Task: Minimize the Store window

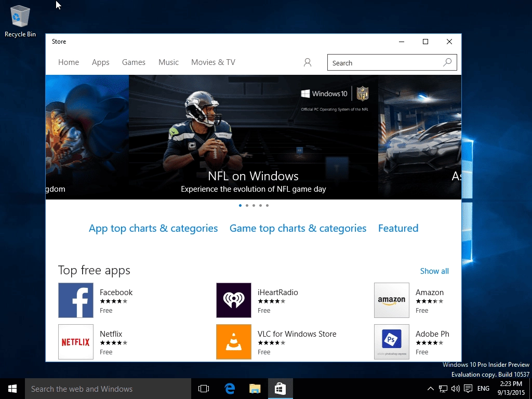Action: click(x=402, y=42)
